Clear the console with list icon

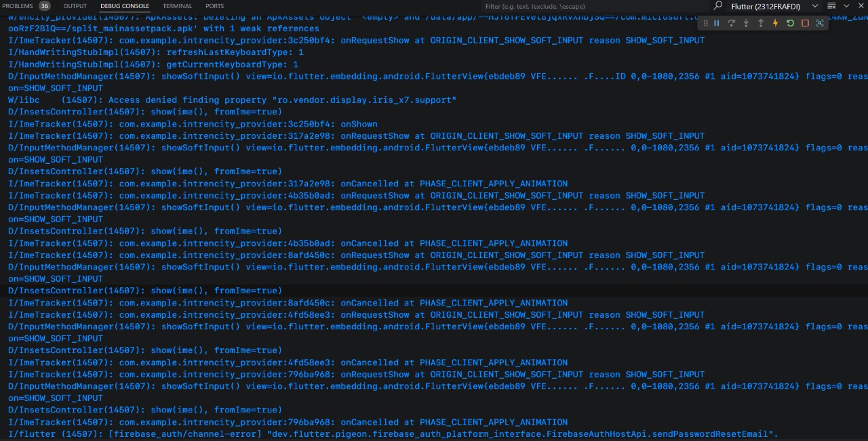pos(831,6)
